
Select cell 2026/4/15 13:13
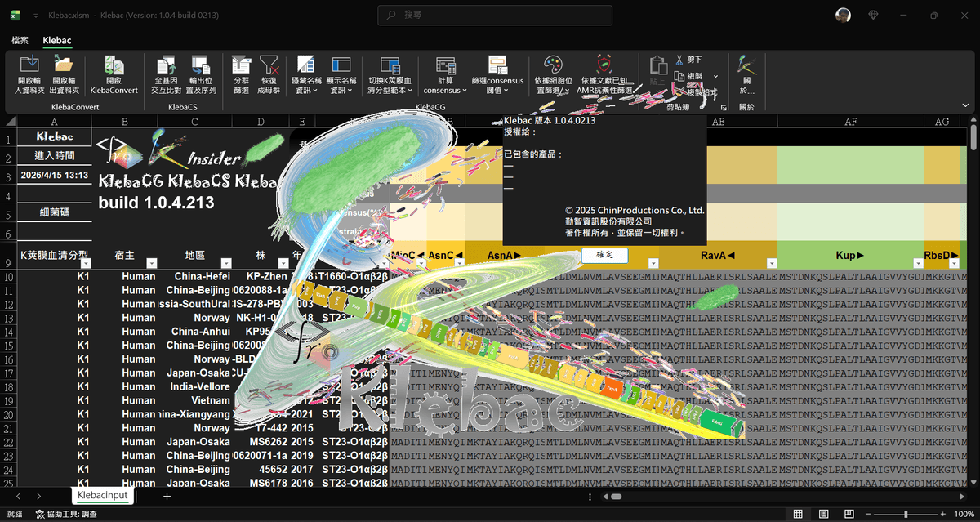(x=54, y=175)
